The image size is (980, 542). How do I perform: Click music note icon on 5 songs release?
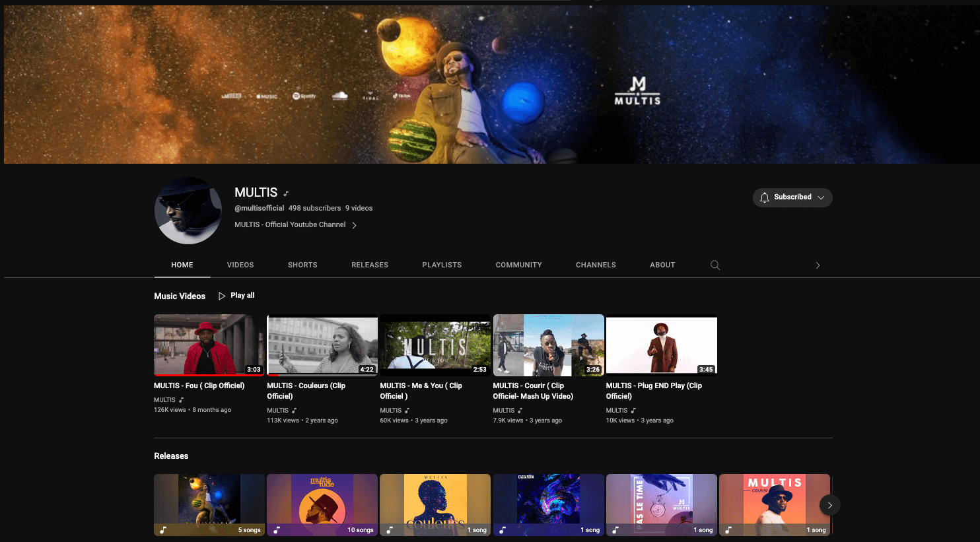[163, 529]
